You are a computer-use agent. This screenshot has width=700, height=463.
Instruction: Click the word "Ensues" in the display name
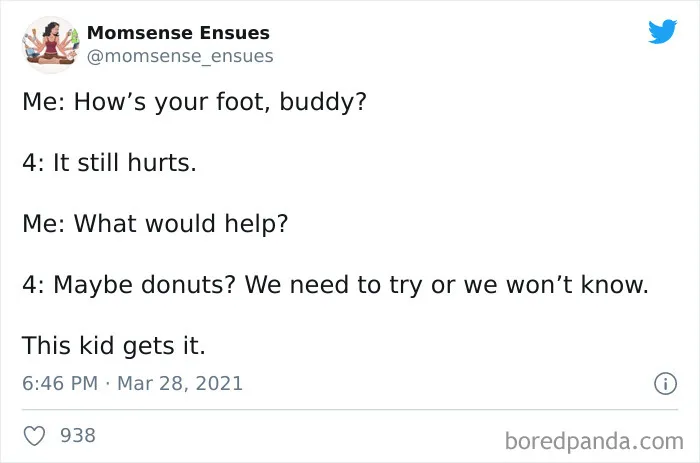(234, 33)
